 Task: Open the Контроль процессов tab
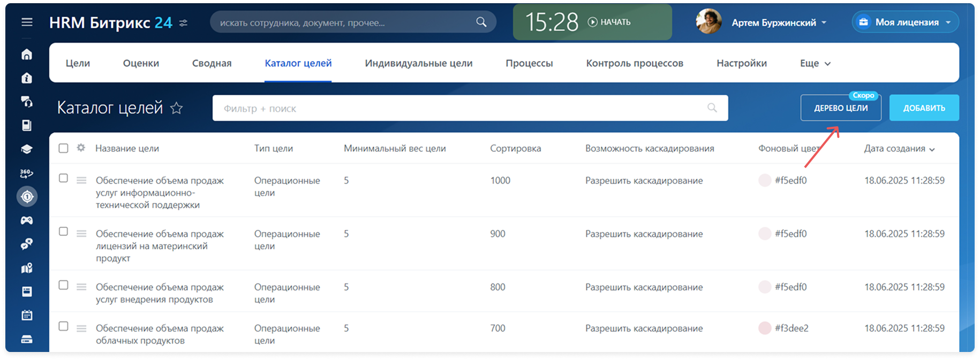pyautogui.click(x=634, y=63)
